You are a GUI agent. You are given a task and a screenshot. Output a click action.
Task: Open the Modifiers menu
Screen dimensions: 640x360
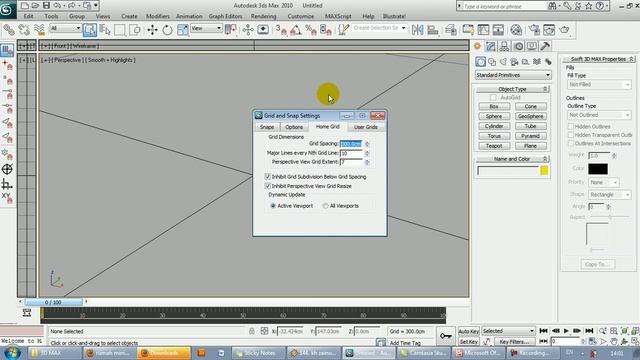[158, 16]
